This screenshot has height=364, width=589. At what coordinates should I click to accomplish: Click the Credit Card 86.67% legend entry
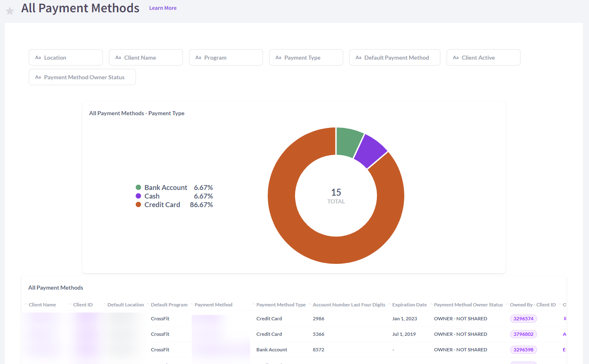tap(174, 205)
